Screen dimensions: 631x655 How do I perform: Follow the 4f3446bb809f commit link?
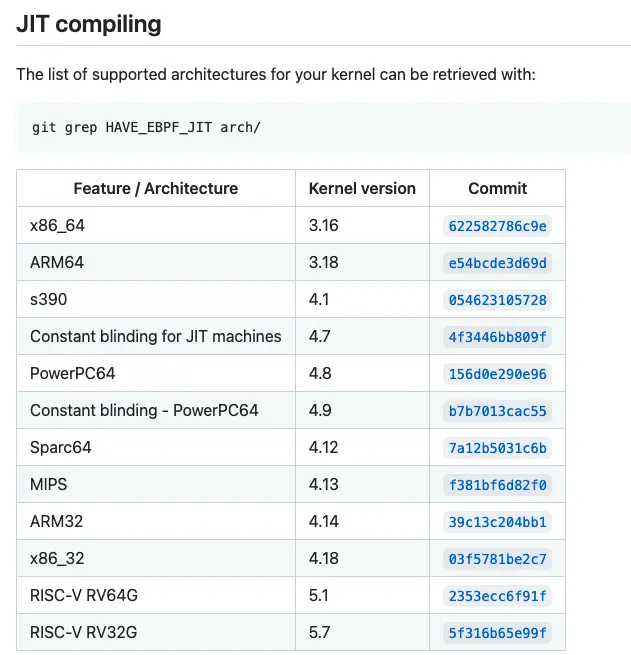[x=497, y=337]
